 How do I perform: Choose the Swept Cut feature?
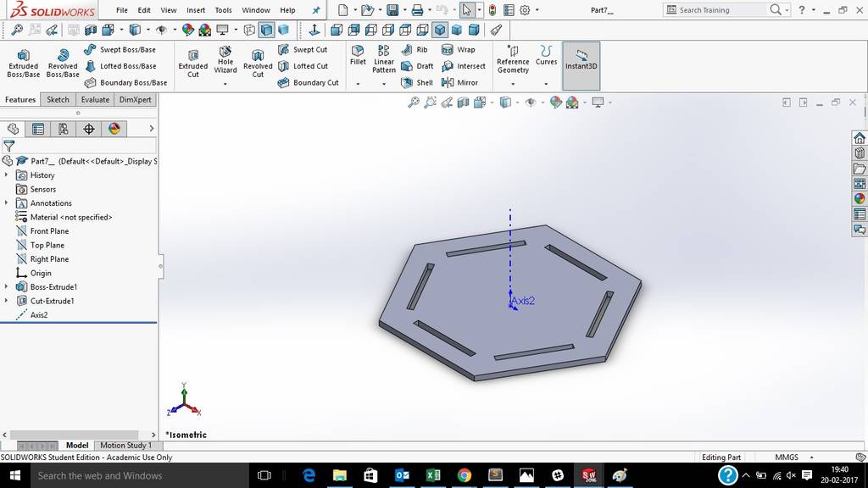point(303,49)
